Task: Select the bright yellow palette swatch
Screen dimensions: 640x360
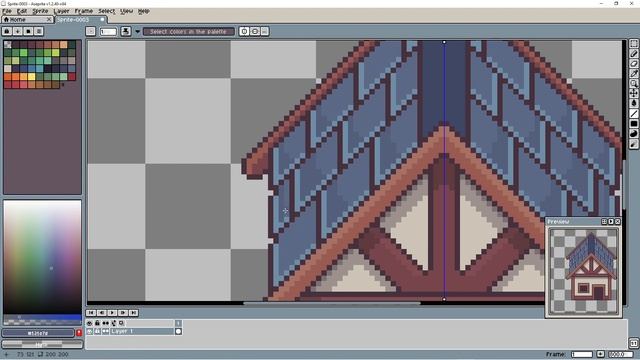Action: coord(31,77)
